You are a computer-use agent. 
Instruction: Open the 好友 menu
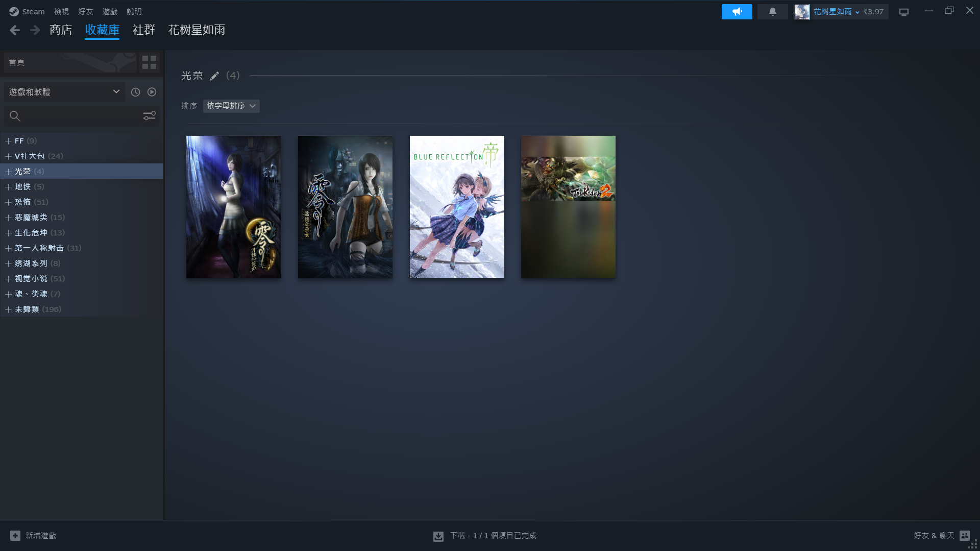[85, 11]
